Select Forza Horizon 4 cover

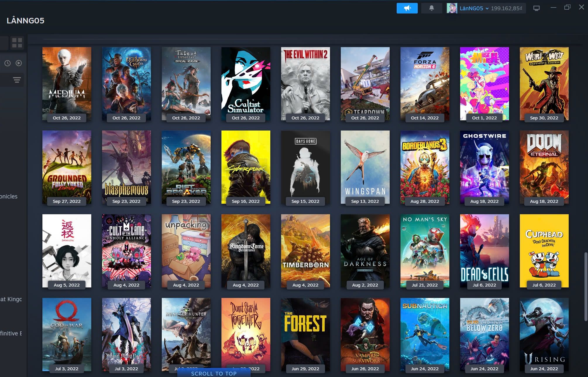(425, 84)
